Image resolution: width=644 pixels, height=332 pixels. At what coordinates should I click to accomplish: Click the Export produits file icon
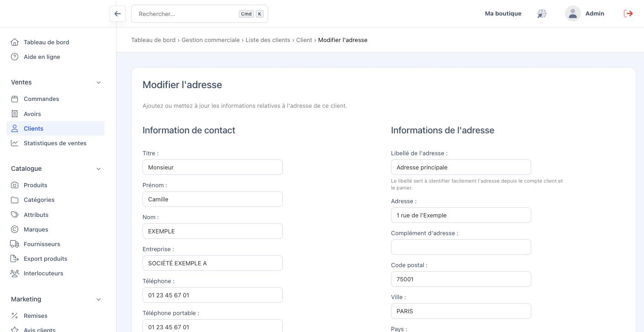15,258
